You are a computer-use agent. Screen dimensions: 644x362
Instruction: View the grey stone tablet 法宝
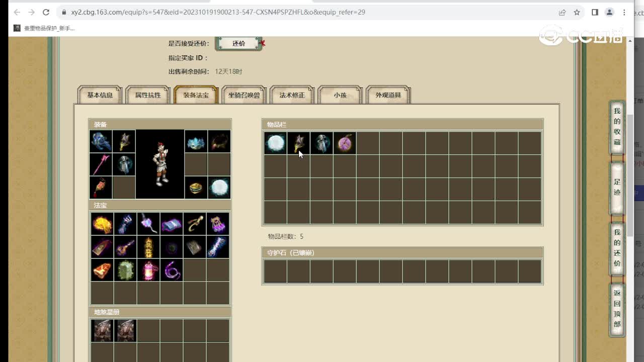coord(195,247)
